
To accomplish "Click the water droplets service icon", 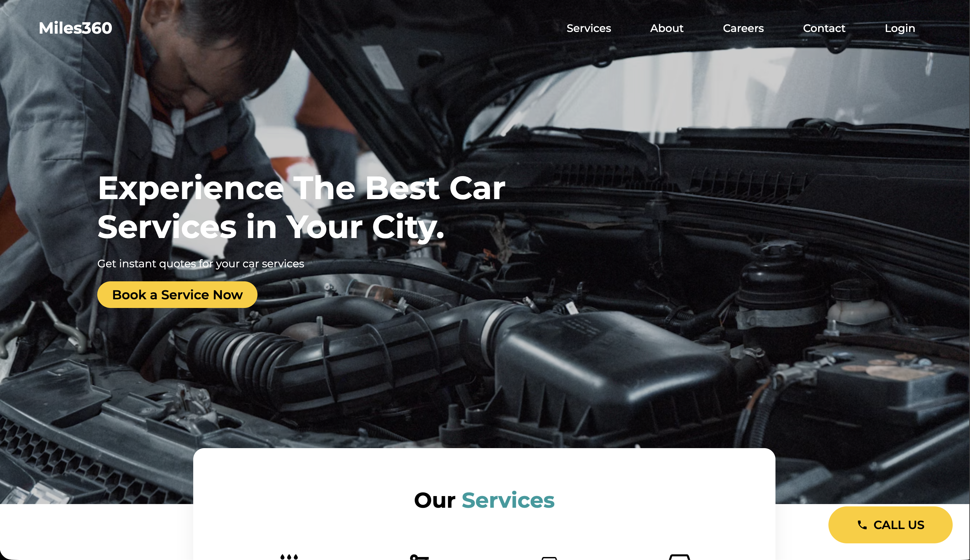I will [289, 557].
